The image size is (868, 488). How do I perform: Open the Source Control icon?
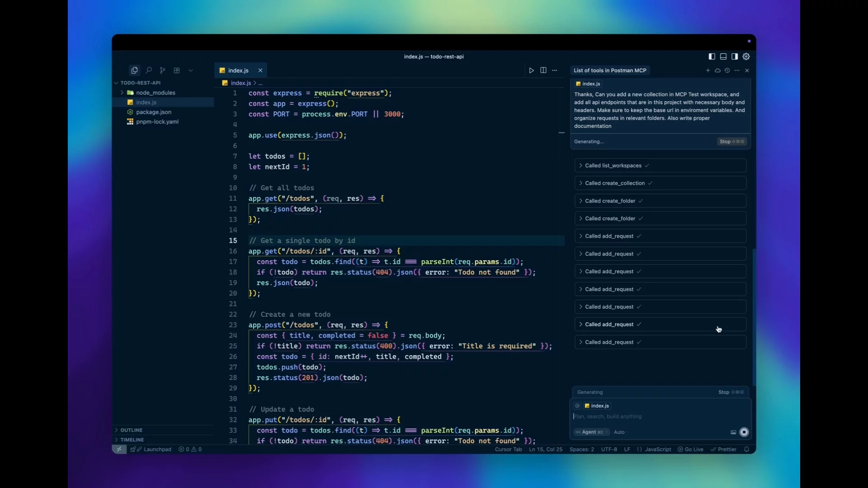(163, 70)
